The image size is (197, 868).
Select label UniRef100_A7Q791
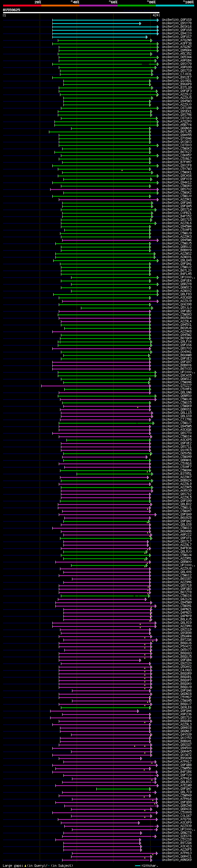coord(177,819)
